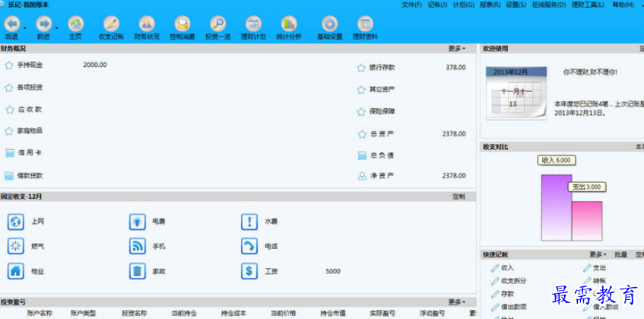Click the 投资一流 magnifier icon
This screenshot has width=644, height=319.
[217, 25]
